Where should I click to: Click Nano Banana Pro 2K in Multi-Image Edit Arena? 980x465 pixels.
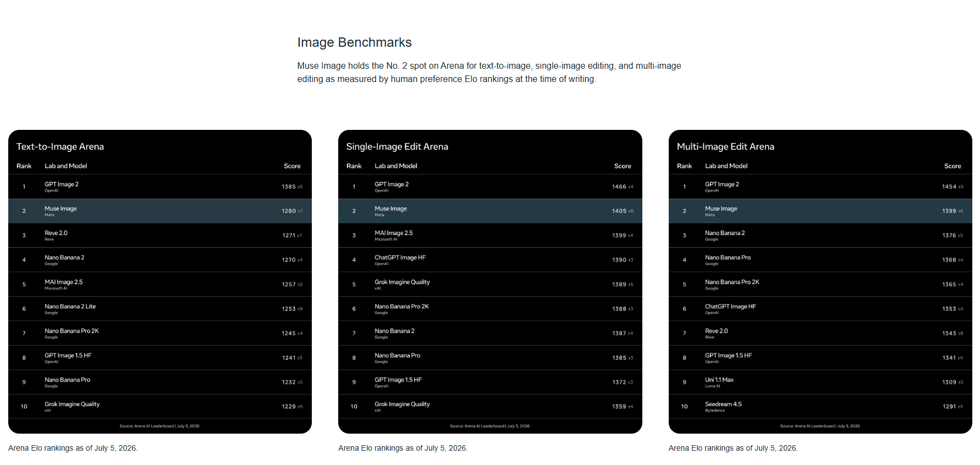point(732,282)
